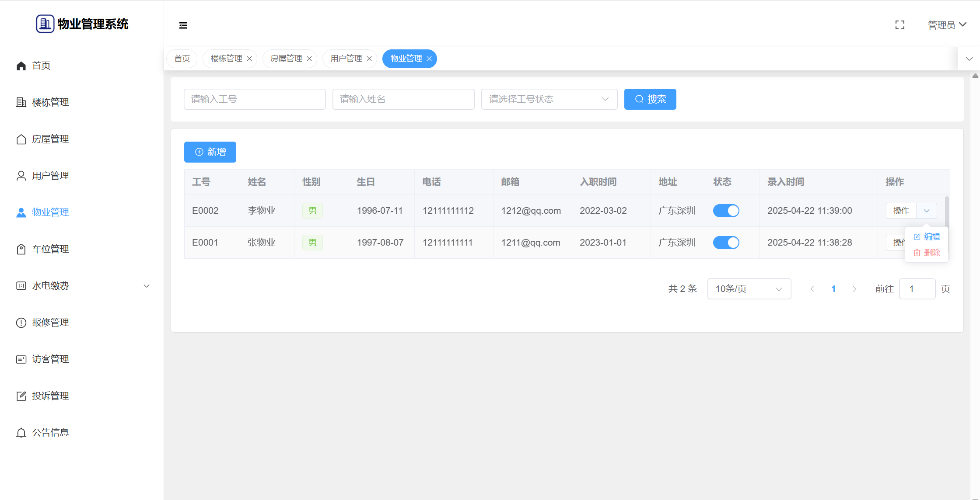
Task: Close the 楼栋管理 tab
Action: click(x=249, y=59)
